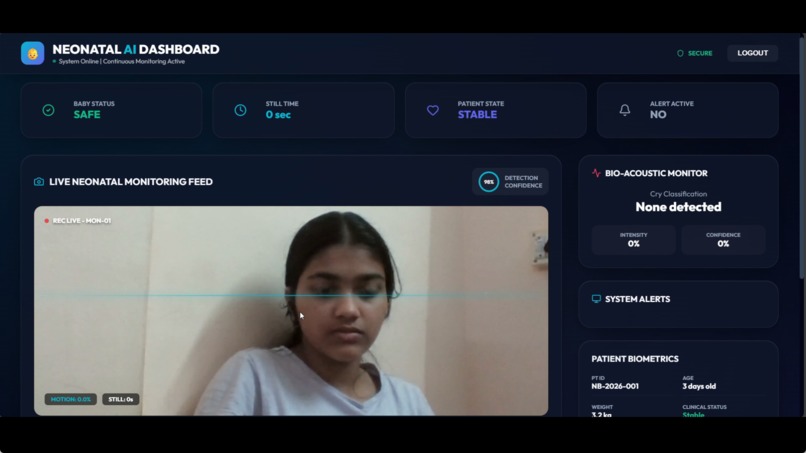Click the PATIENT BIOMETRICS heading

pyautogui.click(x=635, y=359)
